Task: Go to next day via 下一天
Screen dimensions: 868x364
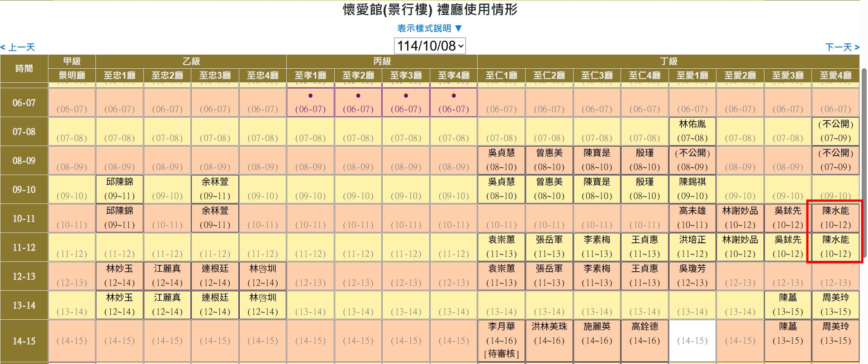Action: (842, 47)
